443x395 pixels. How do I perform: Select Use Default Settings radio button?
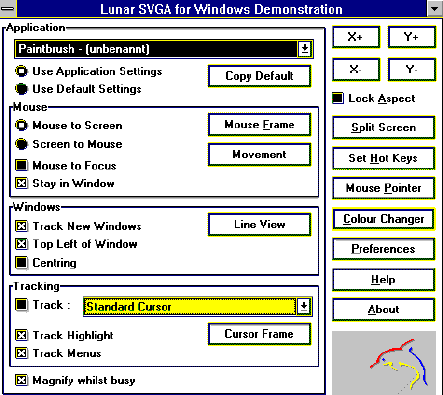click(x=22, y=89)
